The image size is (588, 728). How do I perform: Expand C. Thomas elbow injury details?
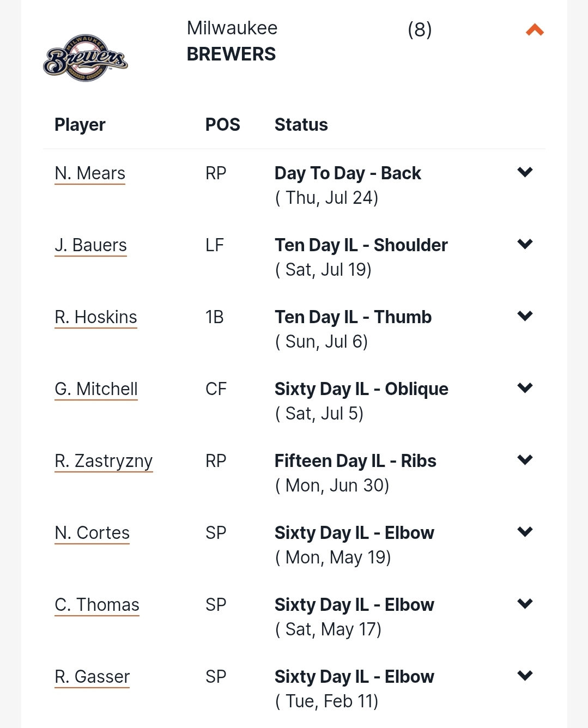(525, 604)
